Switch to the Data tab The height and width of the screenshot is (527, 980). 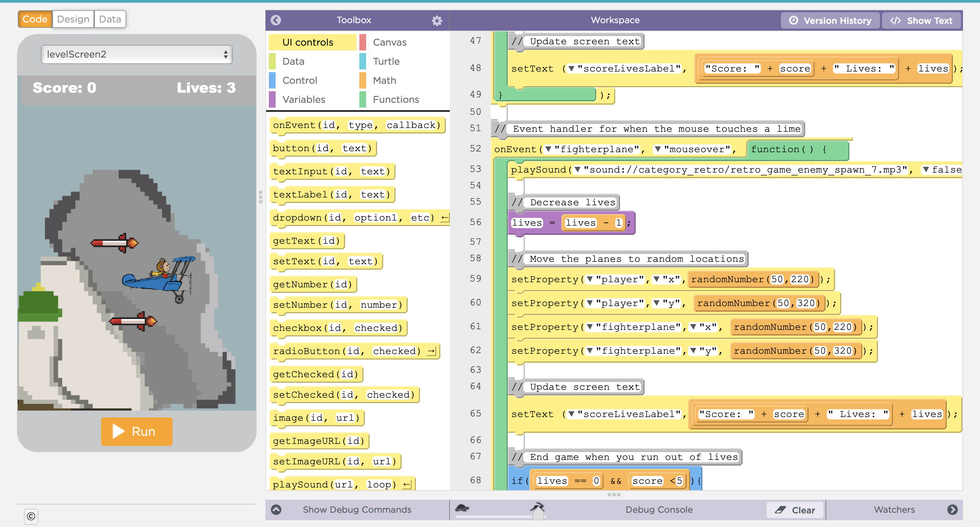[110, 19]
